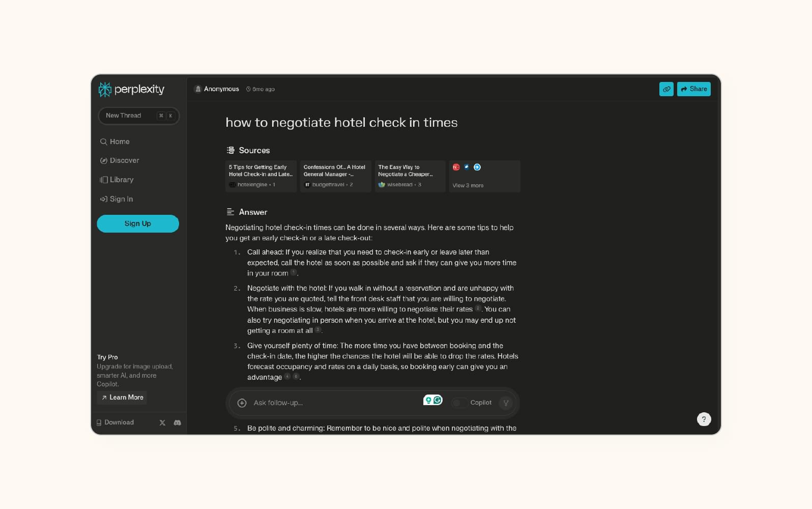Click the Download link
The height and width of the screenshot is (509, 812).
(115, 422)
